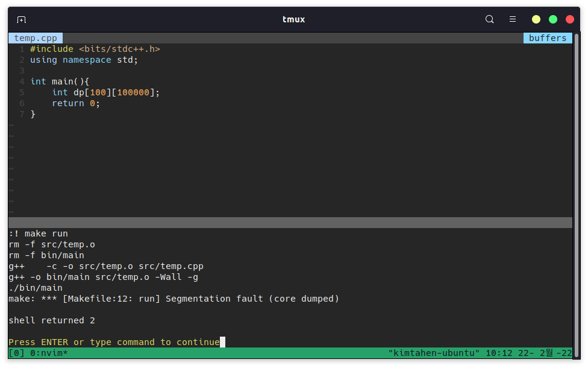Click the tmux window title text
The image size is (588, 368).
tap(293, 19)
